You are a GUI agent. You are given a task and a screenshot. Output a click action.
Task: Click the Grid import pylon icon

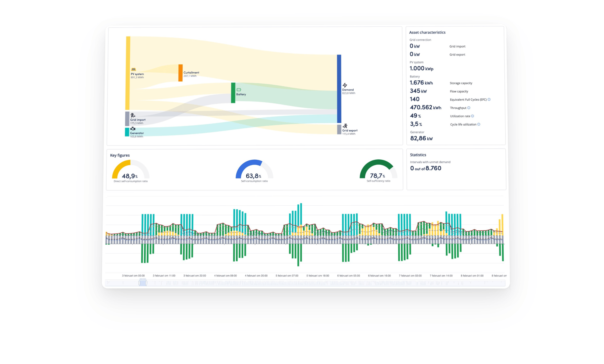click(x=133, y=115)
